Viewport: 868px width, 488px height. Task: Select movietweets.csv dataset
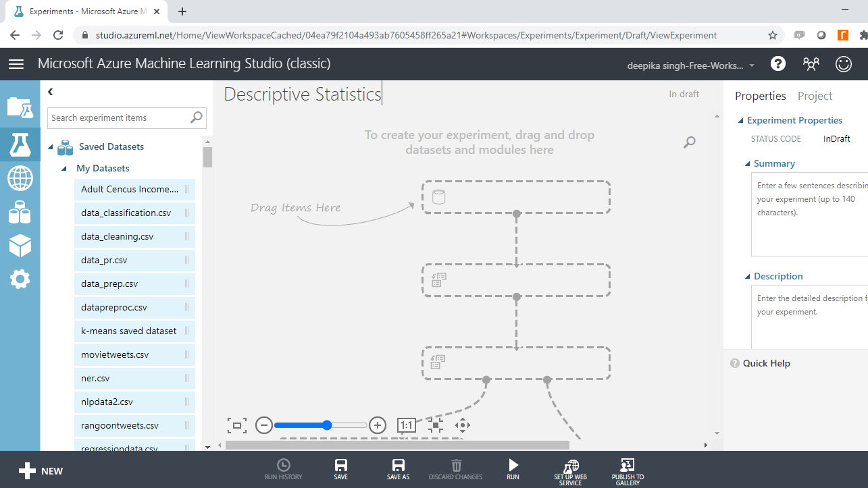click(134, 355)
